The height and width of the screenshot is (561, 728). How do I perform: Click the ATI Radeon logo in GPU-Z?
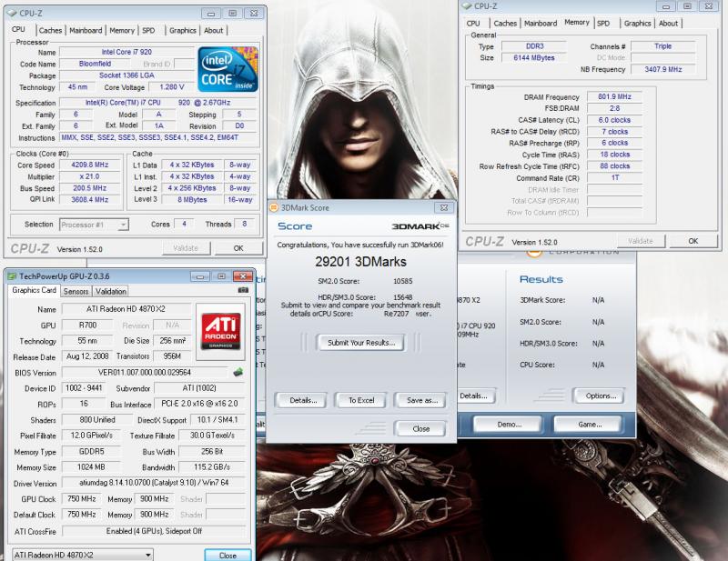(x=220, y=331)
